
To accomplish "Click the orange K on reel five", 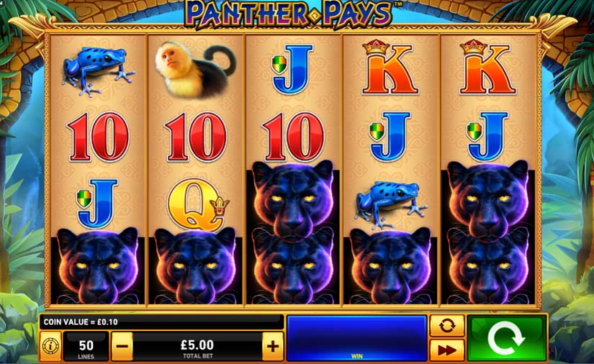I will coord(488,68).
